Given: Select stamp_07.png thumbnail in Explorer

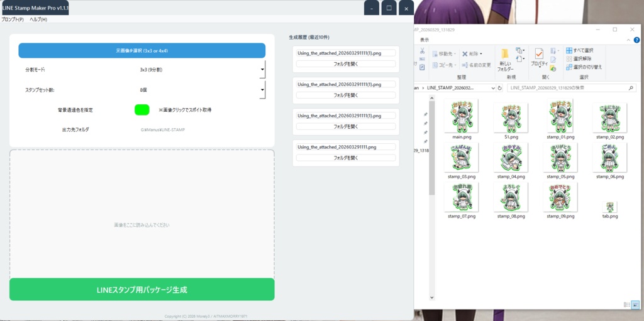Looking at the screenshot, I should click(x=461, y=197).
